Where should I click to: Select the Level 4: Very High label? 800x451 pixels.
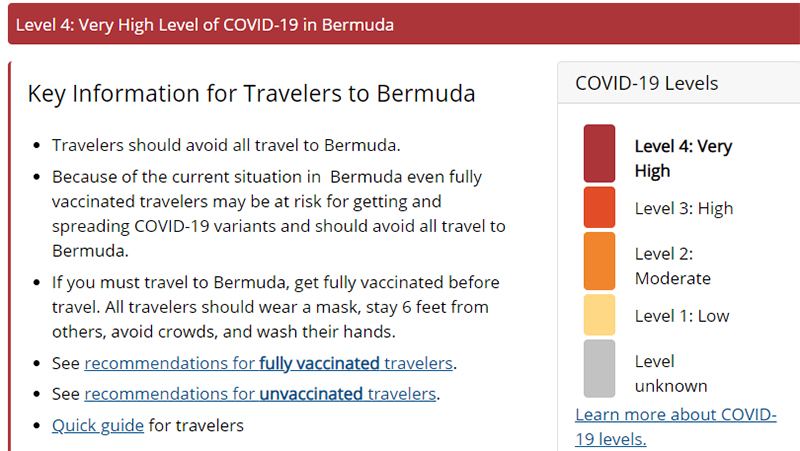point(683,158)
